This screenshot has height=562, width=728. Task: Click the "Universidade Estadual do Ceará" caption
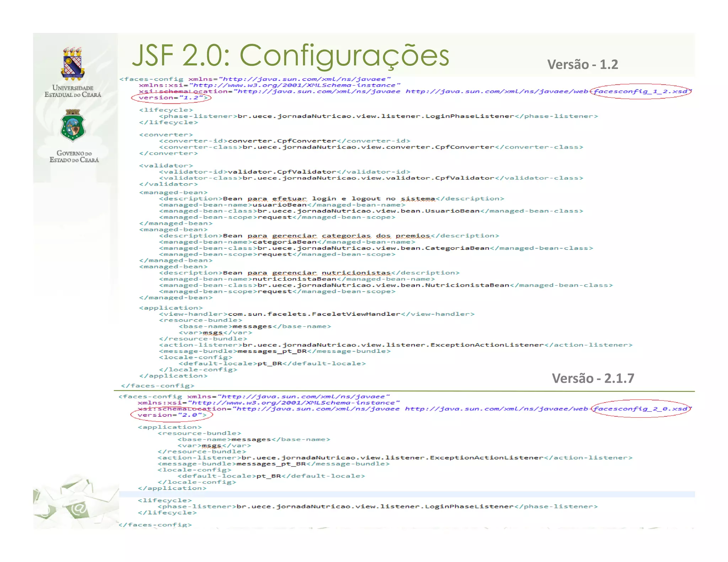pos(73,91)
